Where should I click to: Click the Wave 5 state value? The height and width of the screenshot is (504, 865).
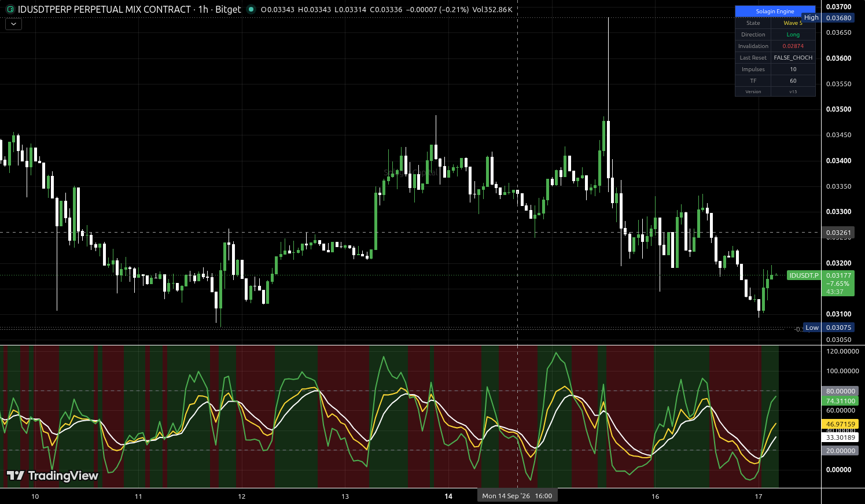click(x=793, y=23)
